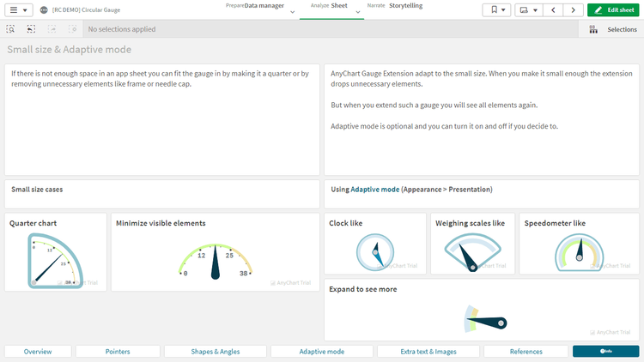This screenshot has width=644, height=362.
Task: Activate the smart search icon
Action: click(x=10, y=29)
